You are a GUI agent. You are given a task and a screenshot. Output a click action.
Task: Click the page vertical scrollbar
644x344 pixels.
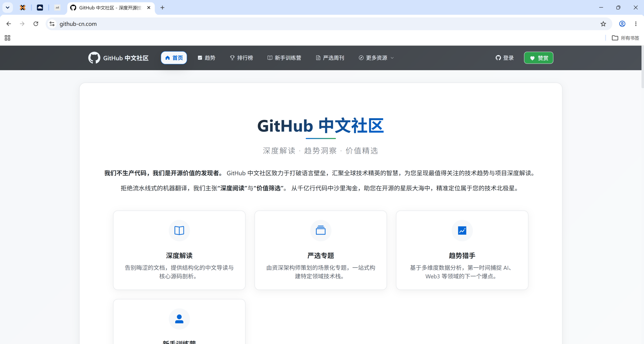point(642,67)
